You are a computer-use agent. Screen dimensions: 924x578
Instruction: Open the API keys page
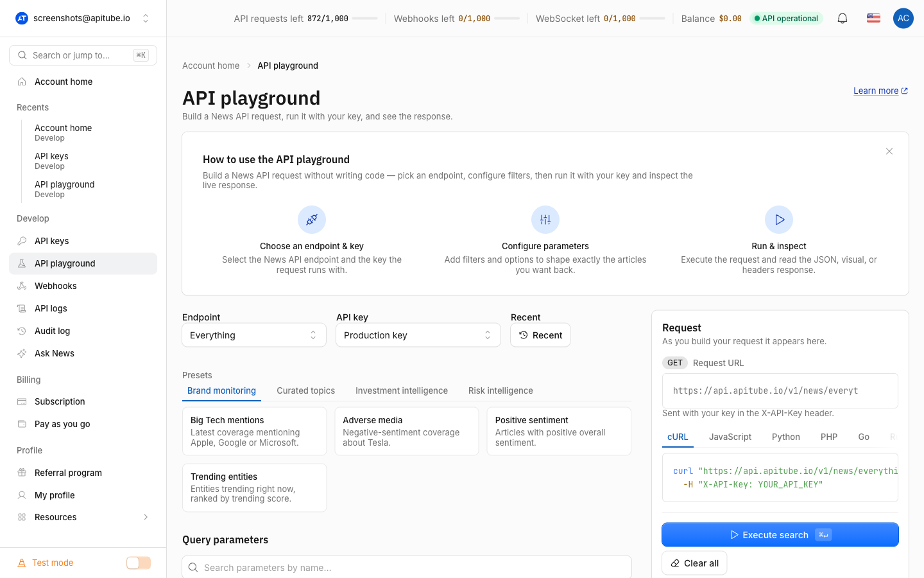(83, 241)
